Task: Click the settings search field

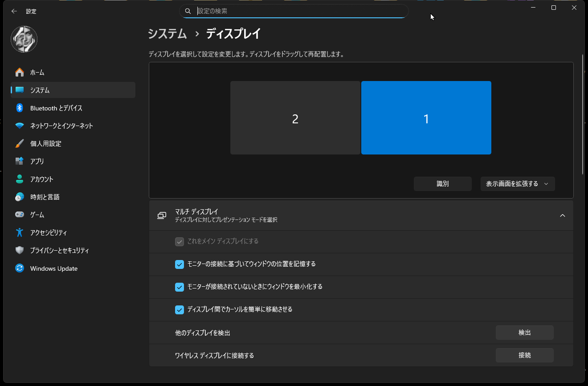Action: (x=294, y=11)
